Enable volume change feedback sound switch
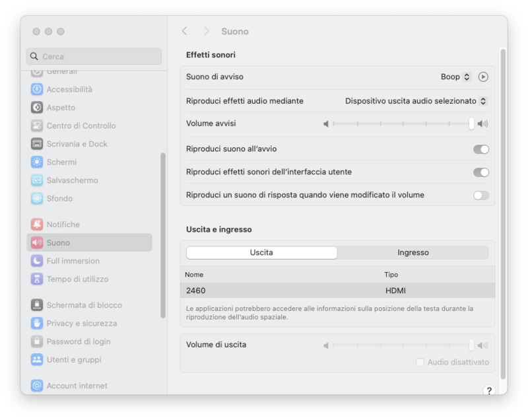Screen dimensions: 528x420 tap(481, 195)
